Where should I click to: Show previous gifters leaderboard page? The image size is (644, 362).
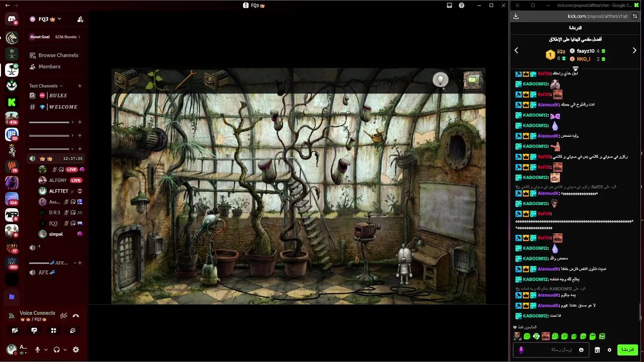[516, 50]
